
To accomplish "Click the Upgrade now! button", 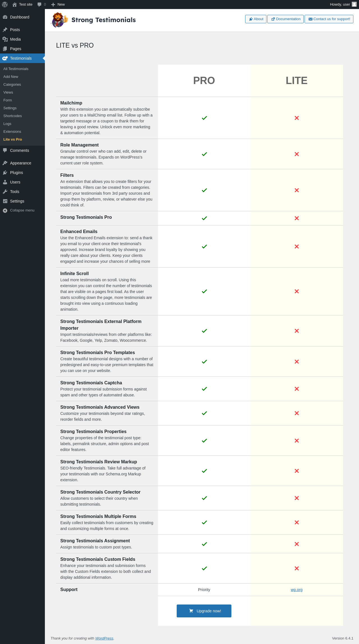I will coord(204,611).
